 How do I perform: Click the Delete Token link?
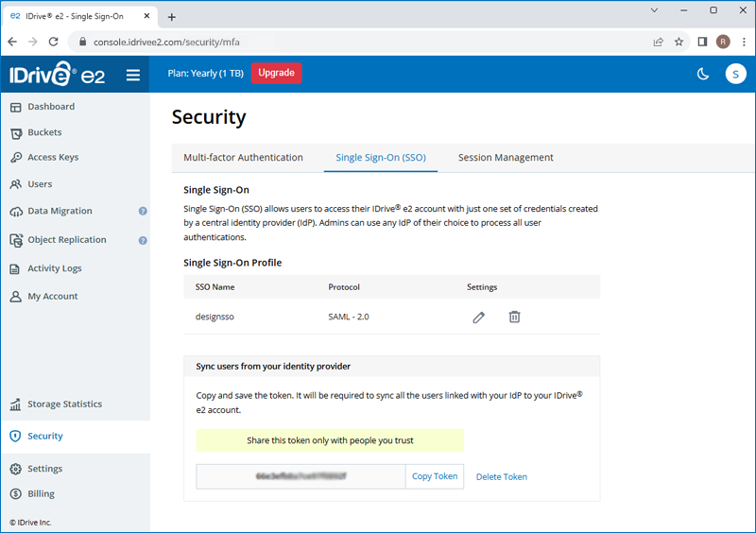(502, 477)
